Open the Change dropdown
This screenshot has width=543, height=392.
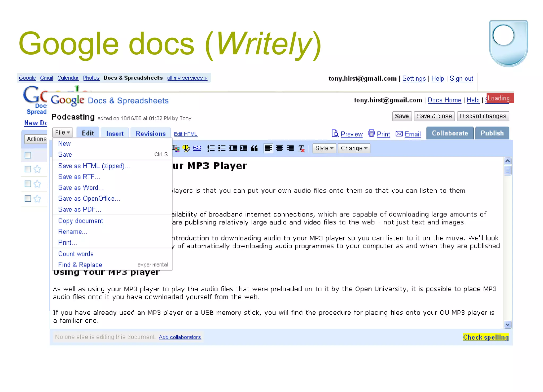[x=354, y=148]
